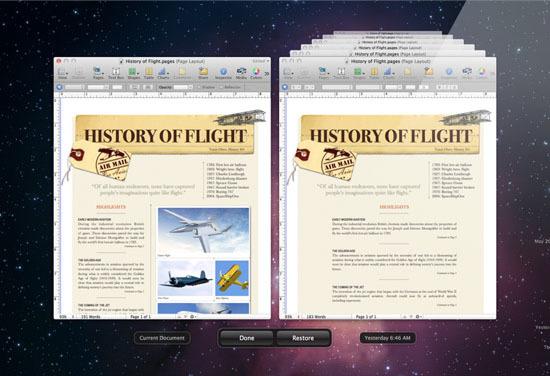The width and height of the screenshot is (550, 376).
Task: Click Media icon in older version window
Action: coord(466,73)
